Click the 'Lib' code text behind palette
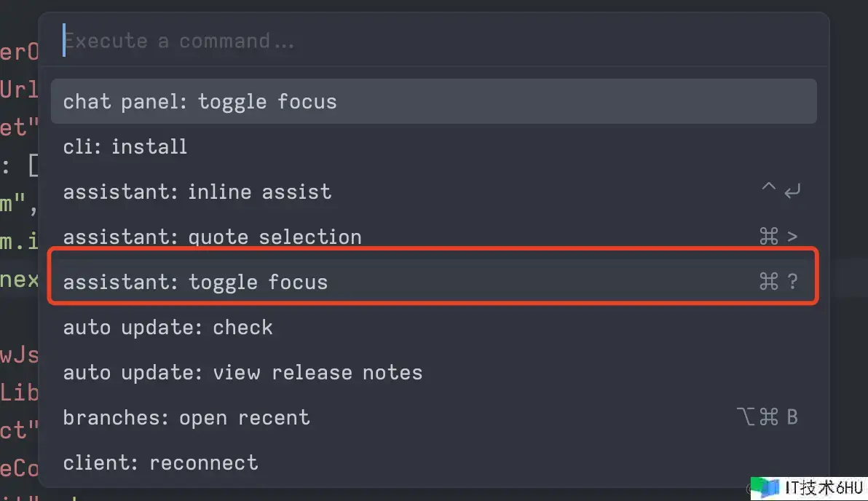 click(19, 392)
